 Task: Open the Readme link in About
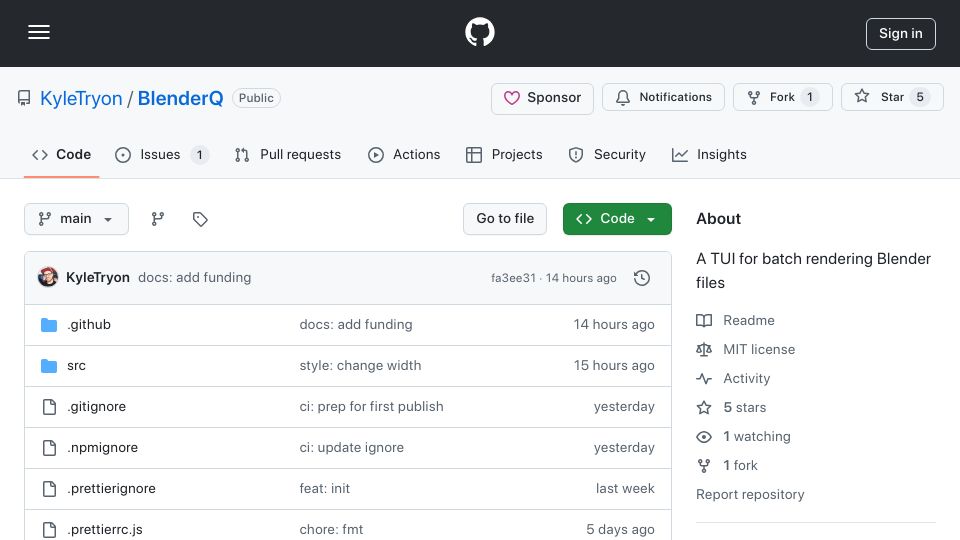click(748, 320)
